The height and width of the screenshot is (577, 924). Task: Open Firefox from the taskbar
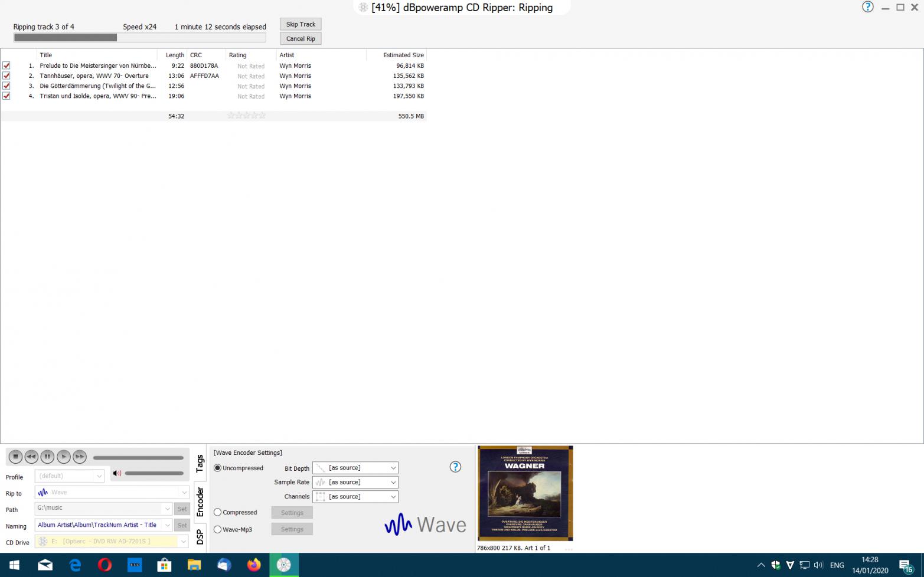[x=254, y=565]
